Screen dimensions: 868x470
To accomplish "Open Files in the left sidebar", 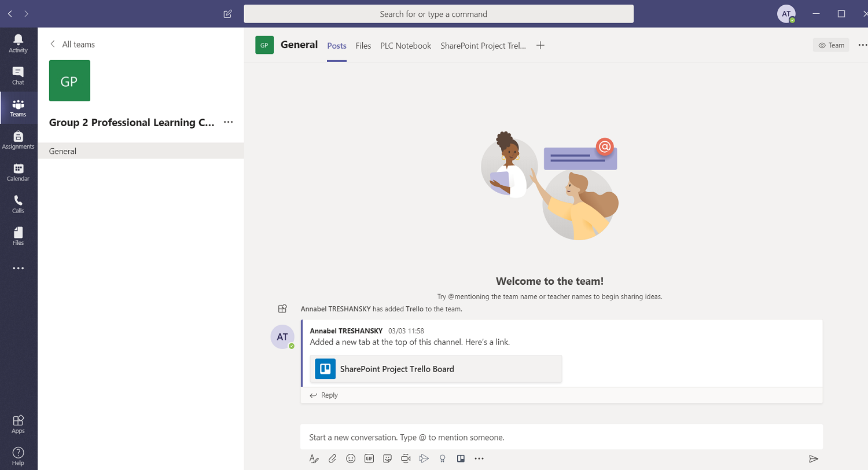I will (x=19, y=236).
